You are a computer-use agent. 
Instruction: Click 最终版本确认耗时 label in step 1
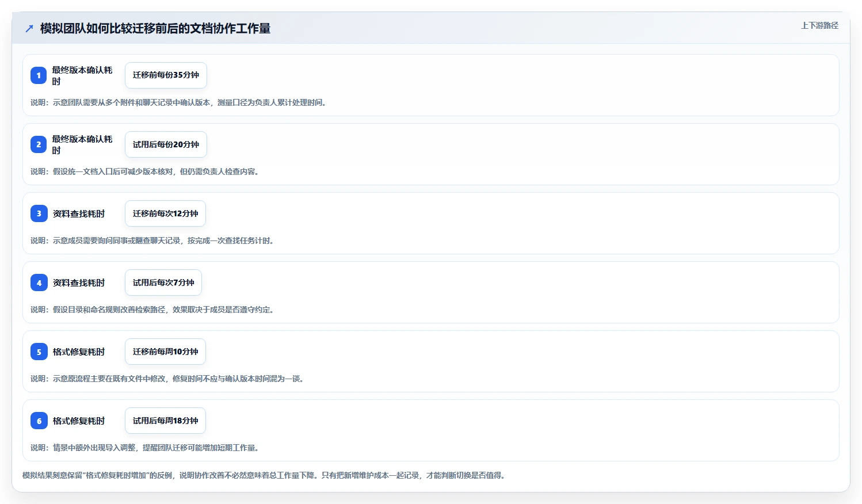[82, 75]
